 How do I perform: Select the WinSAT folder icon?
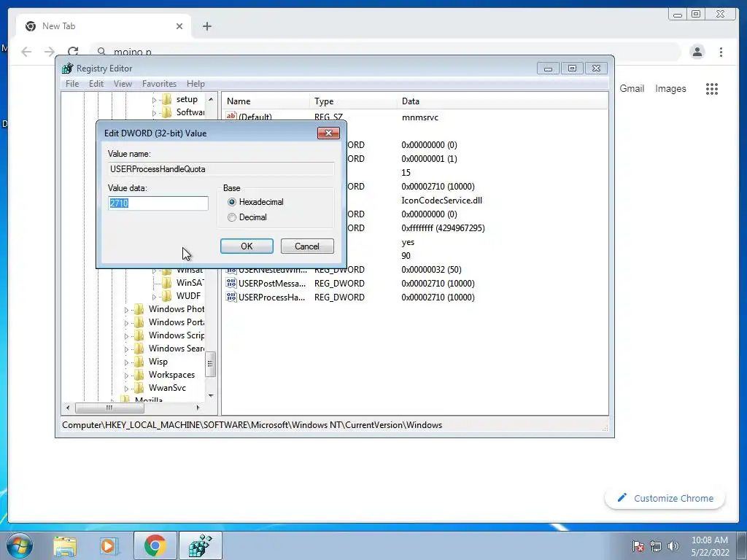pos(167,283)
